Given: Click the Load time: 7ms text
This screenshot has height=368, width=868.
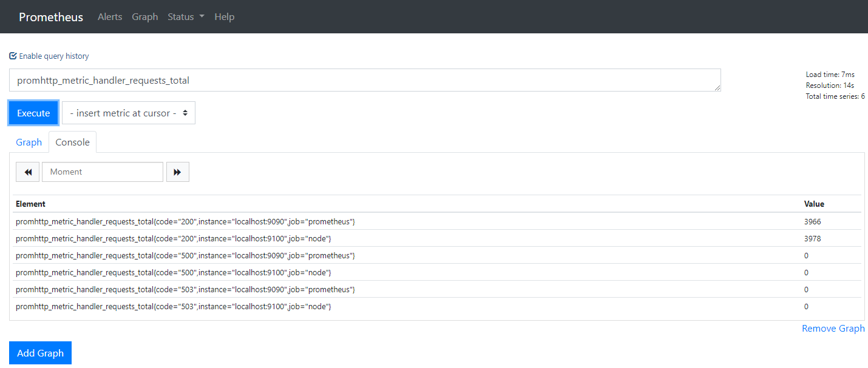Looking at the screenshot, I should [830, 75].
